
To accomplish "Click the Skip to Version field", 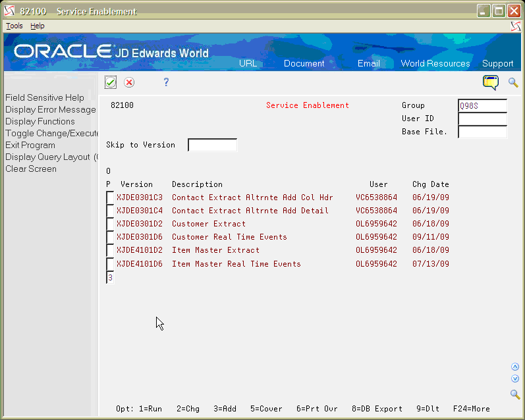I will 213,145.
